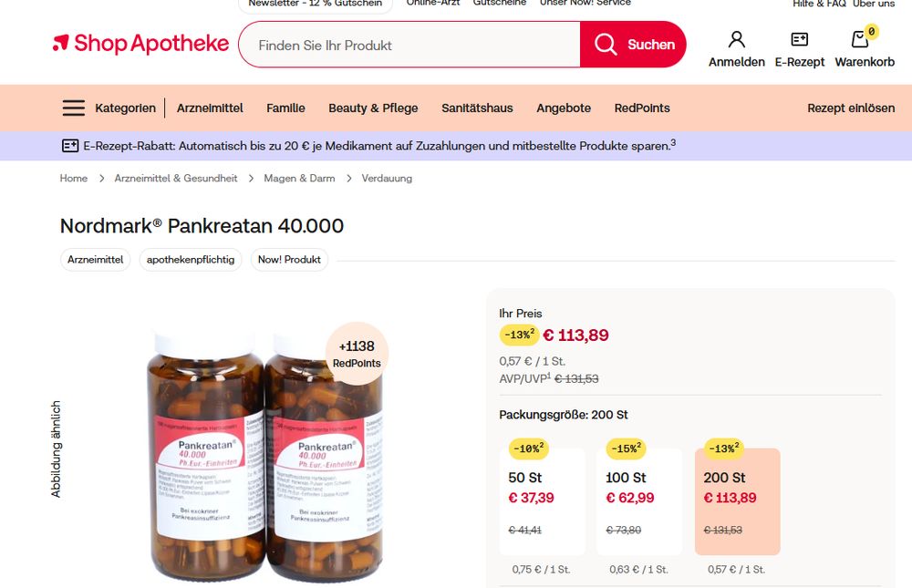Click the +1138 RedPoints badge

click(357, 354)
